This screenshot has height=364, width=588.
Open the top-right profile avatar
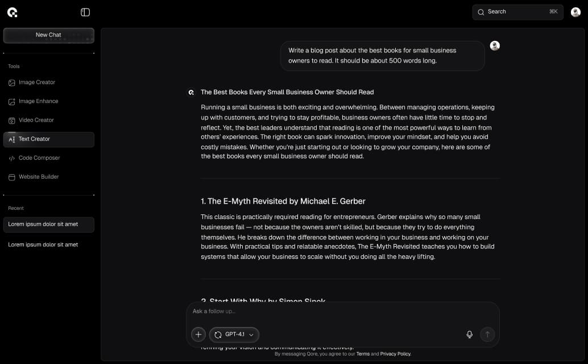pyautogui.click(x=575, y=12)
